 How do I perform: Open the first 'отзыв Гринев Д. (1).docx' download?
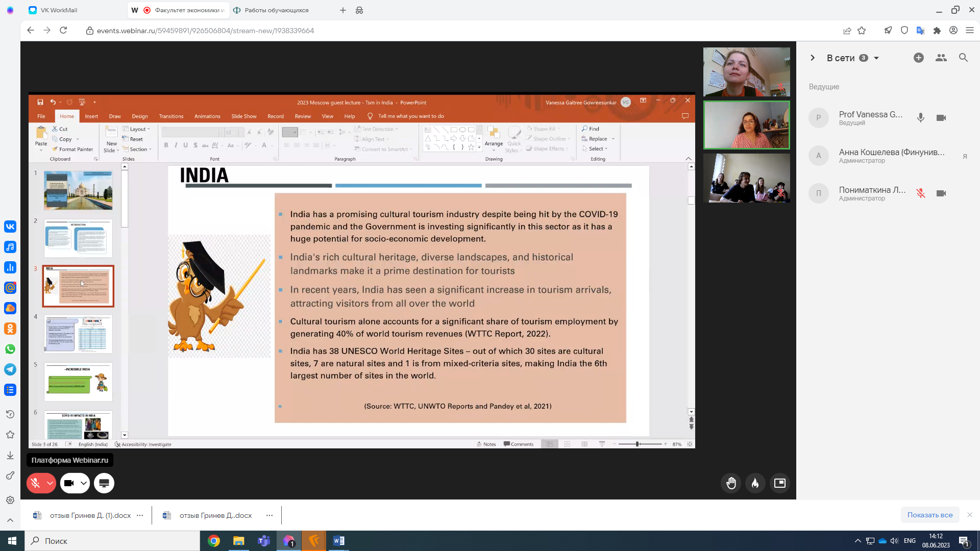pos(90,515)
